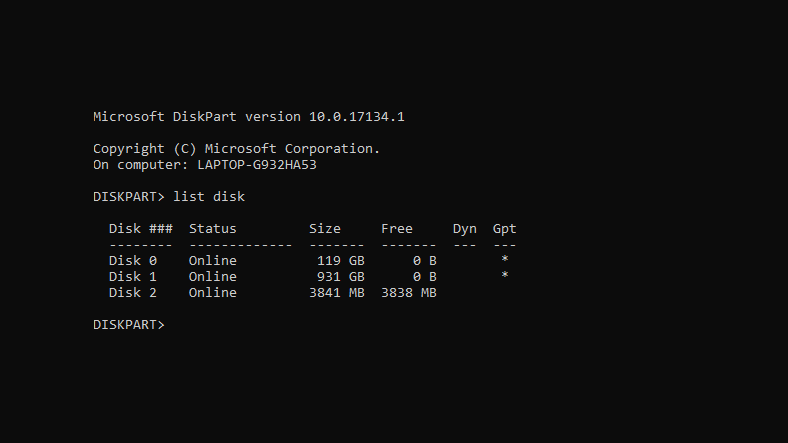Click the 'Free' column header
Screen dimensions: 788x443
(397, 229)
